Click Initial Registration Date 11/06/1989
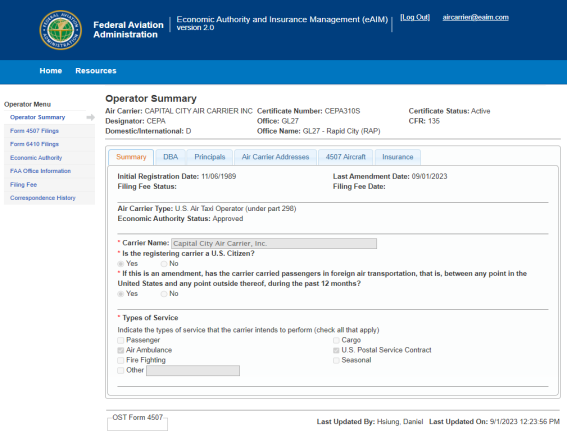Screen dimensions: 567x432 coord(177,176)
